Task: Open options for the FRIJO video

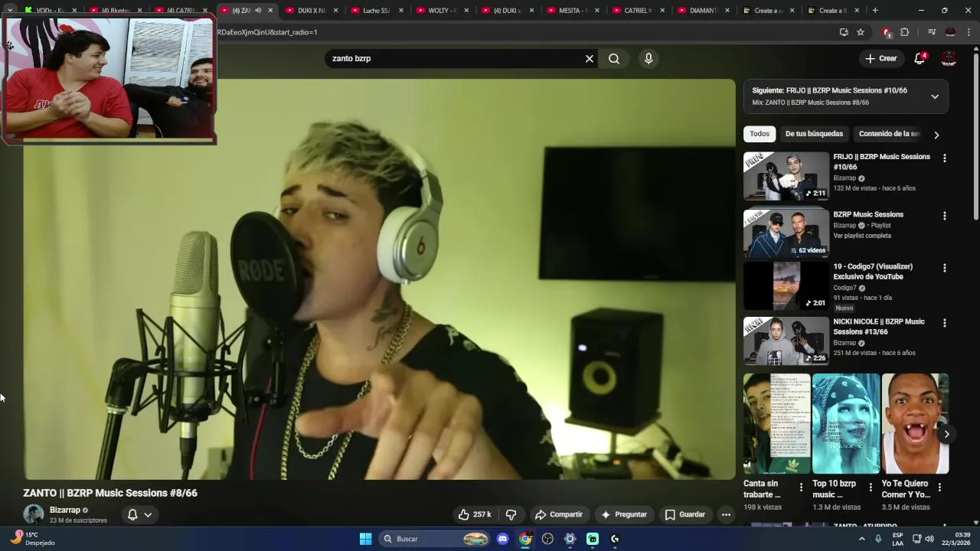Action: point(944,158)
